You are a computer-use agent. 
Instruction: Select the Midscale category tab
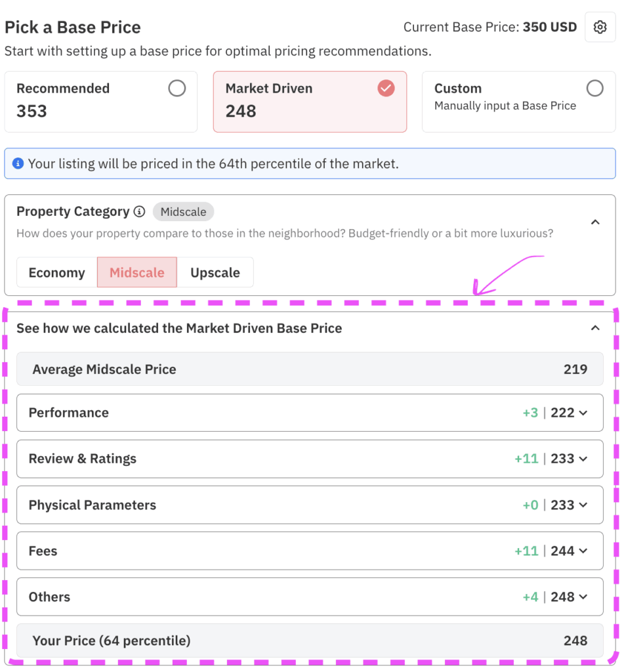(x=136, y=272)
